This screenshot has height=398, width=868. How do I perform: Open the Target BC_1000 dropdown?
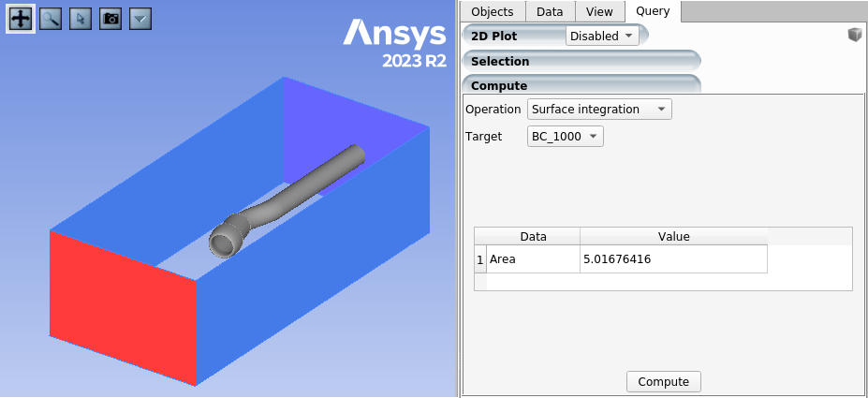click(566, 136)
